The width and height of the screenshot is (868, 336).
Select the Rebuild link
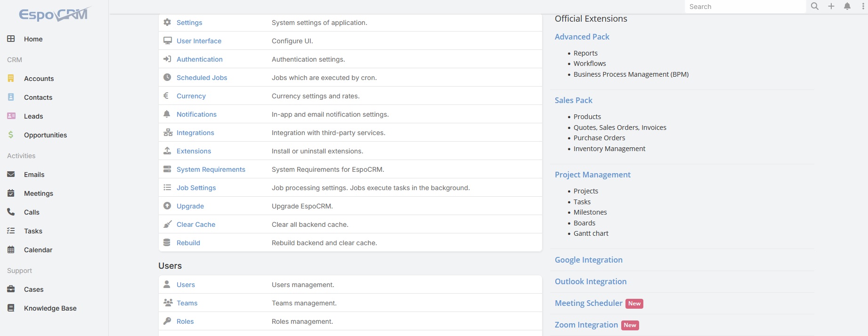188,243
